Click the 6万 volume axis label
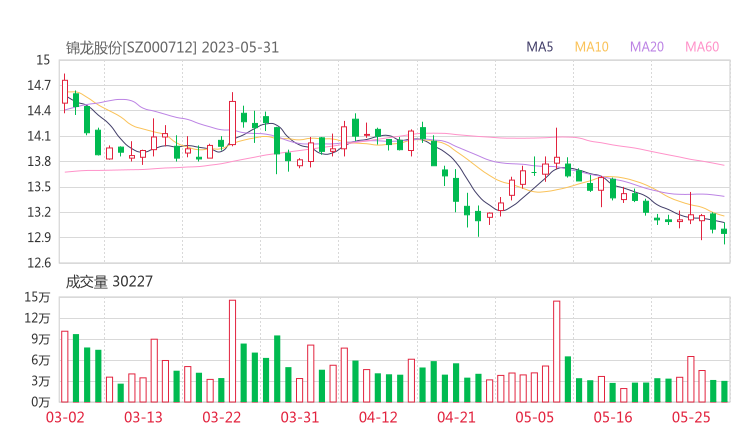The width and height of the screenshot is (740, 440). pyautogui.click(x=41, y=360)
